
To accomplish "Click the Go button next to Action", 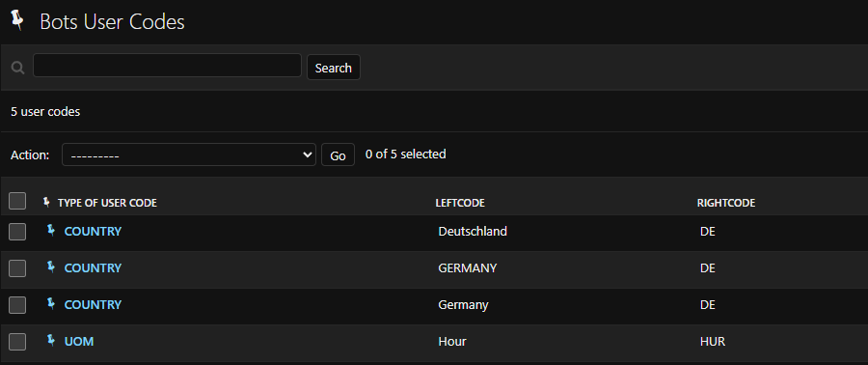I will pos(338,155).
